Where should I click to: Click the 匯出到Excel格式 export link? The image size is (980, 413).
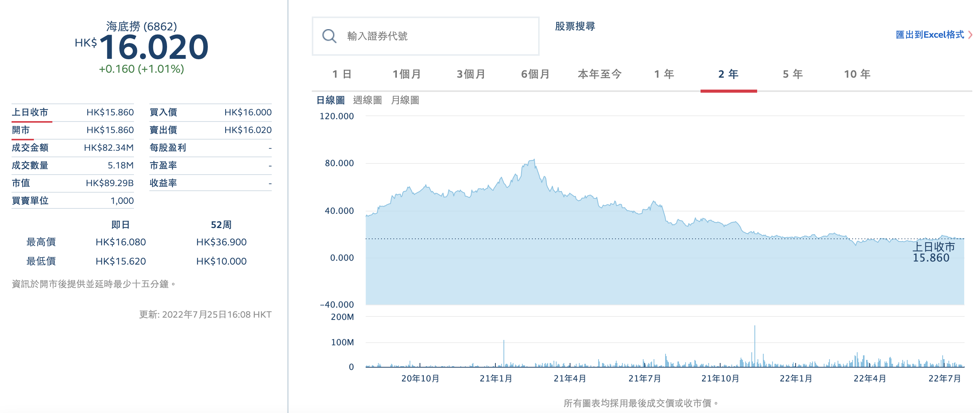point(930,35)
